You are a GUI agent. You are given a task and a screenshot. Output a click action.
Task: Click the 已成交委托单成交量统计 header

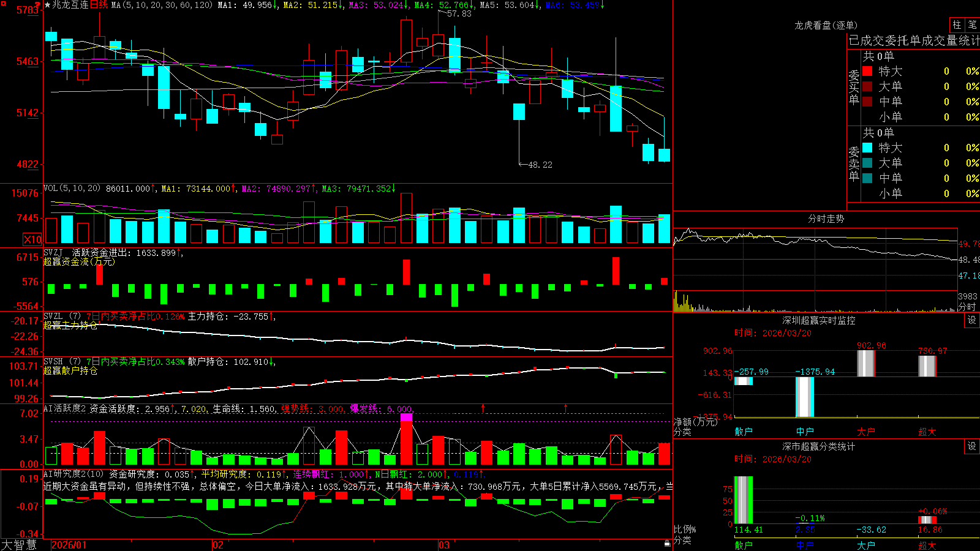pos(914,40)
